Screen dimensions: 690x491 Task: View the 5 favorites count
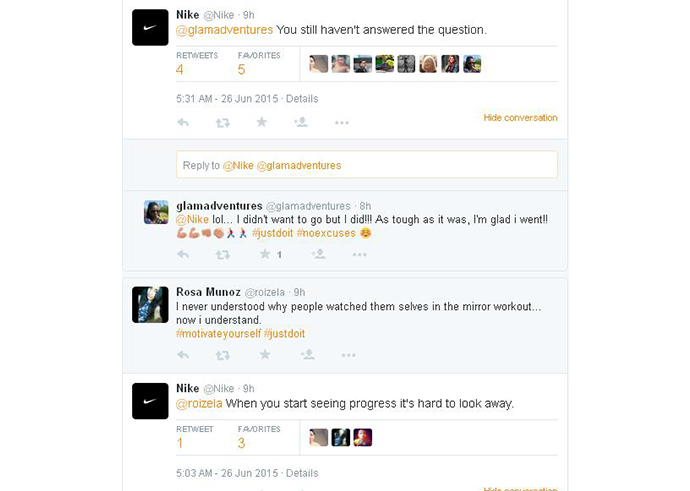(241, 70)
